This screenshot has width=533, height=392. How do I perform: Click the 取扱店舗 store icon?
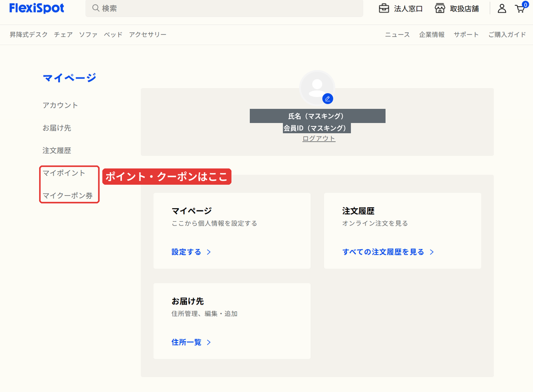coord(440,8)
